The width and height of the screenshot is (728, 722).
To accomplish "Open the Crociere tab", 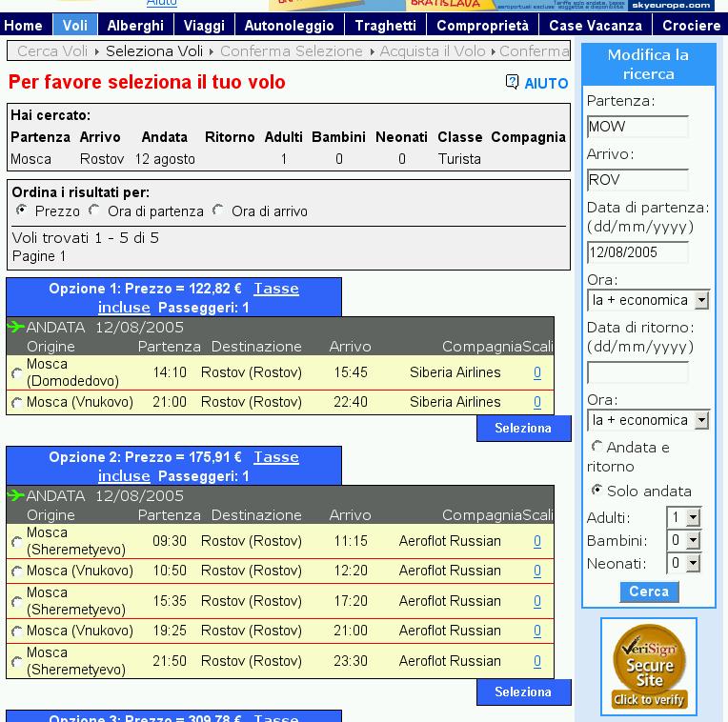I will (x=691, y=26).
